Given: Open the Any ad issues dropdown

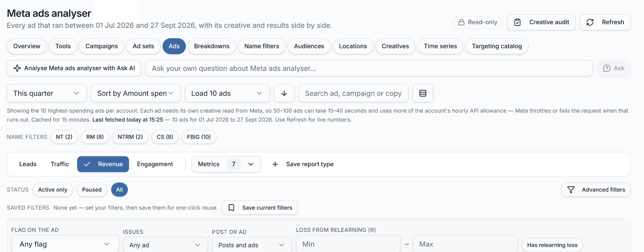Looking at the screenshot, I should click(165, 245).
